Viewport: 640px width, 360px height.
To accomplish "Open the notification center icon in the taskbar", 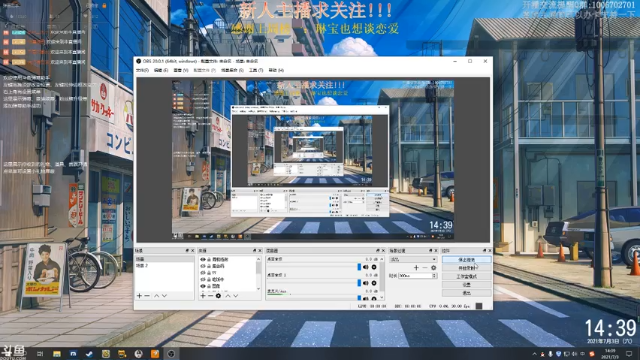I will pos(629,353).
